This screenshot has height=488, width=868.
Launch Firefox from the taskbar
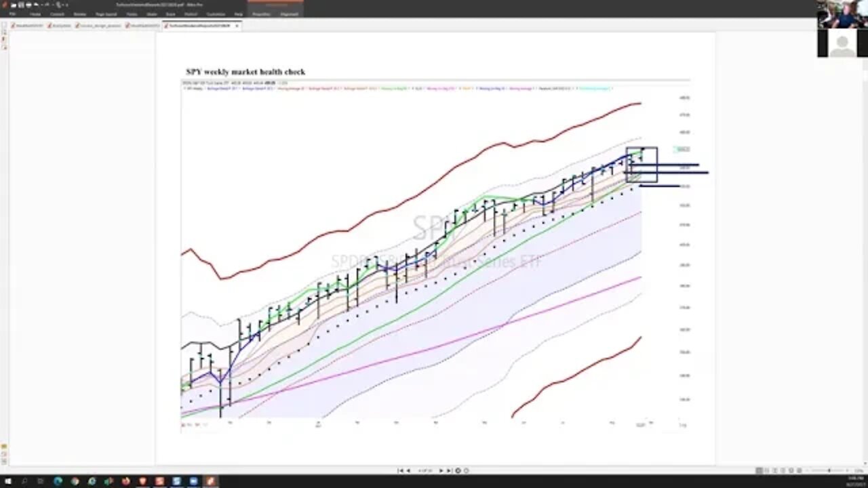pos(125,481)
